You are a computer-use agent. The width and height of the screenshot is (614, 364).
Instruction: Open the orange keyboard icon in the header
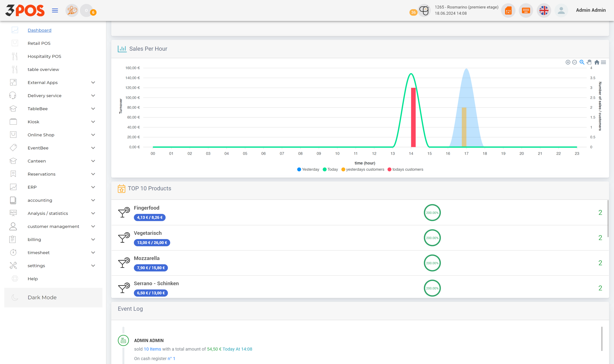point(526,10)
